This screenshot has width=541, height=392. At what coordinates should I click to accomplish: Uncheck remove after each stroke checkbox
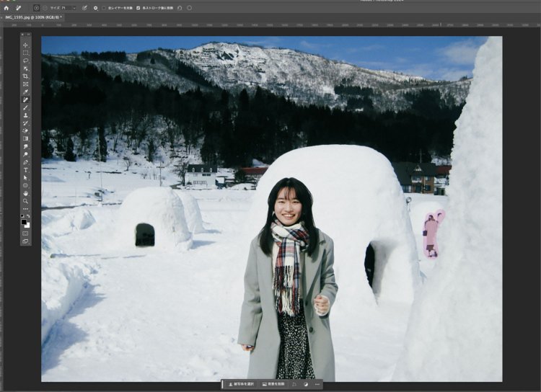138,8
